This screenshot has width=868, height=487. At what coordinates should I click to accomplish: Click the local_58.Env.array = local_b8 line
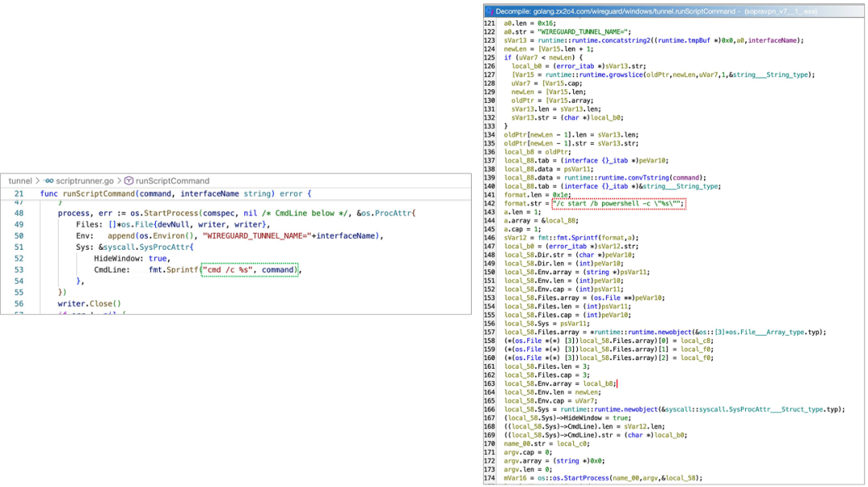click(x=559, y=383)
